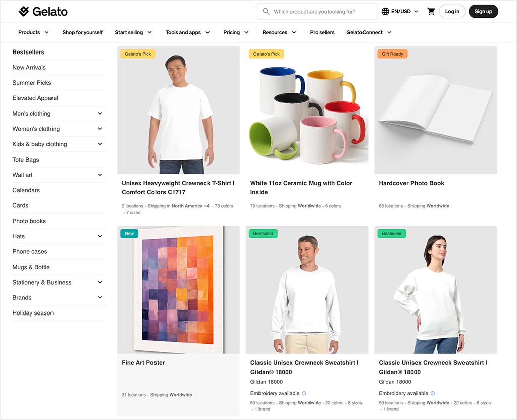The image size is (517, 420).
Task: Open the man wearing sweatshirt product image
Action: tap(307, 290)
